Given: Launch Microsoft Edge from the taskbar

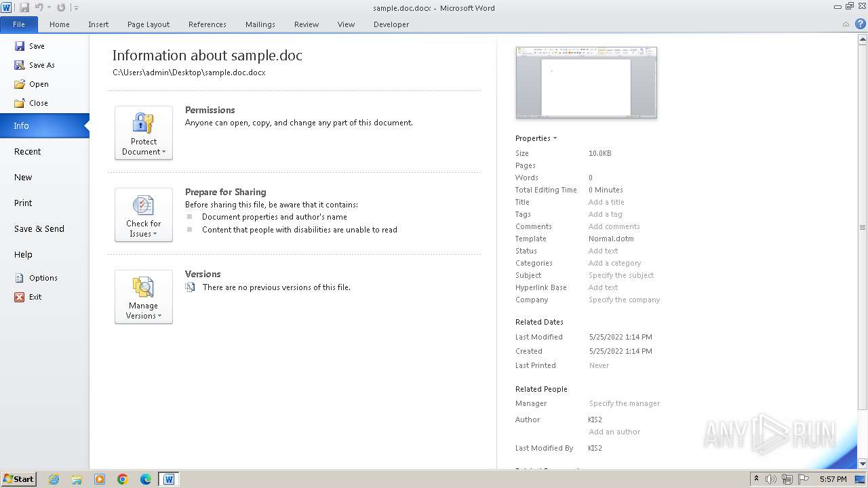Looking at the screenshot, I should (x=146, y=479).
